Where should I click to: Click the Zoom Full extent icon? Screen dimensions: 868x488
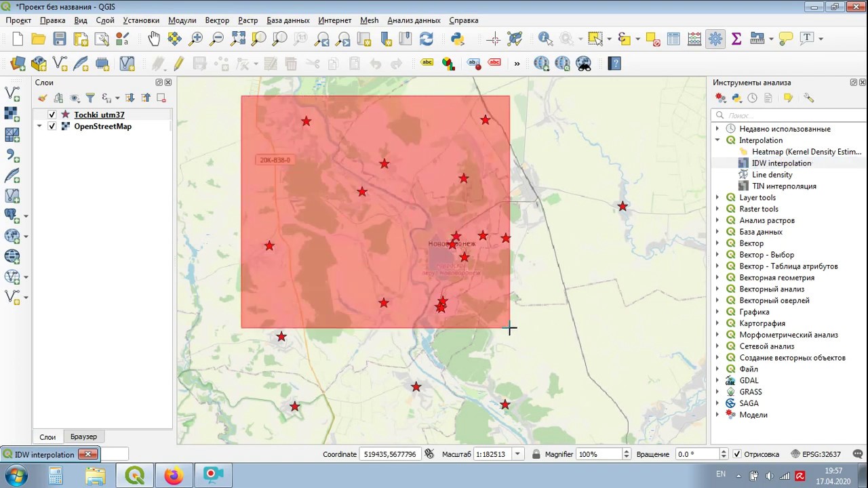[238, 39]
